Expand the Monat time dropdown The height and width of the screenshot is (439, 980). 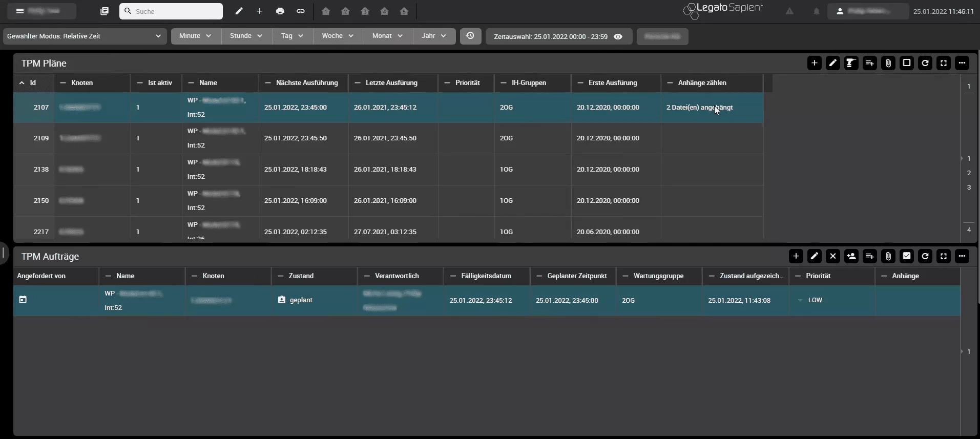coord(388,36)
